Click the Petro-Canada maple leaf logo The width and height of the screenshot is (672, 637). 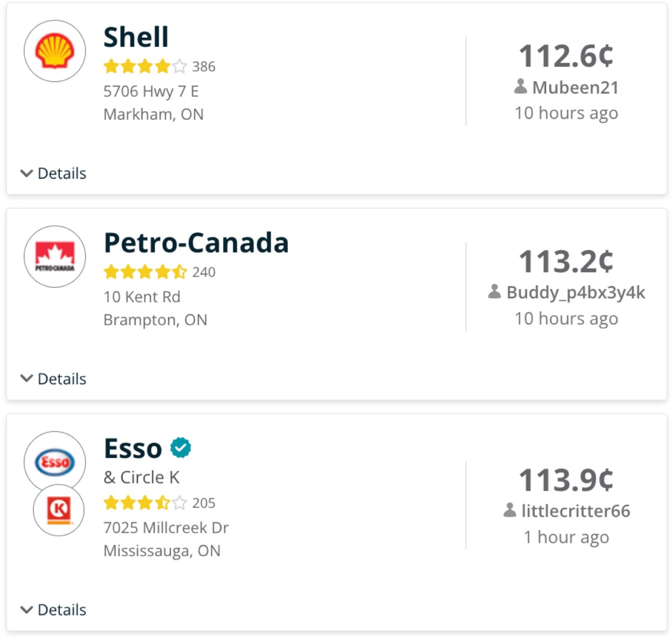(55, 257)
